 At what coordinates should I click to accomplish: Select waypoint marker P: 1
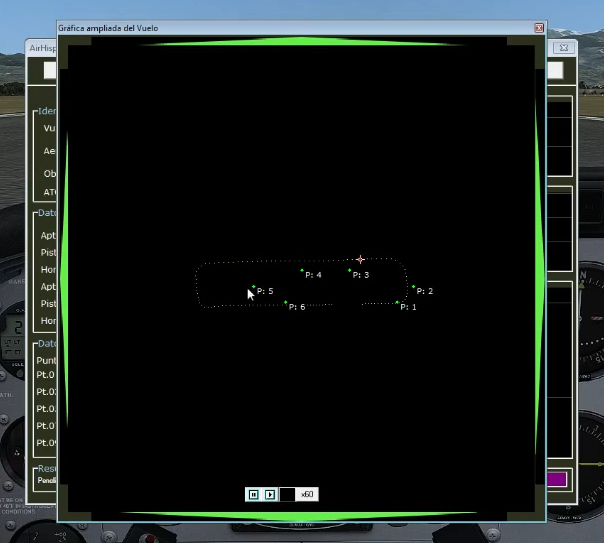point(397,302)
